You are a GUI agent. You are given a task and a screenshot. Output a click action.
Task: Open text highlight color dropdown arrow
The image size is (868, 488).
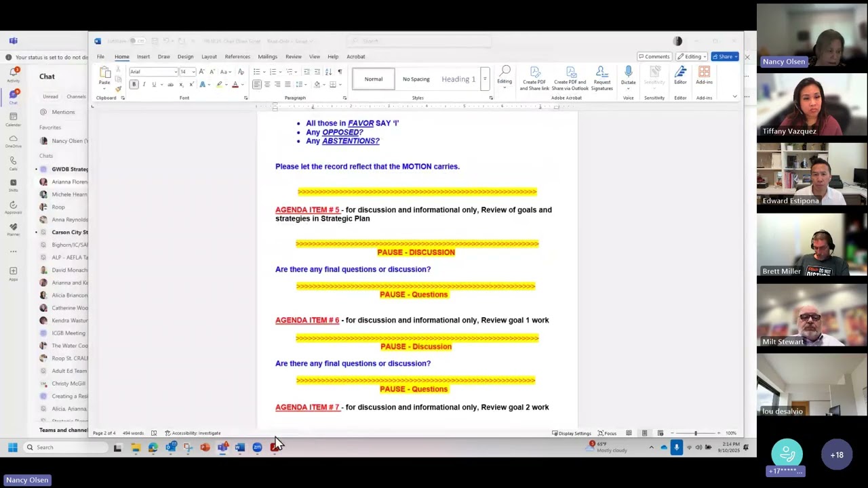pos(226,85)
